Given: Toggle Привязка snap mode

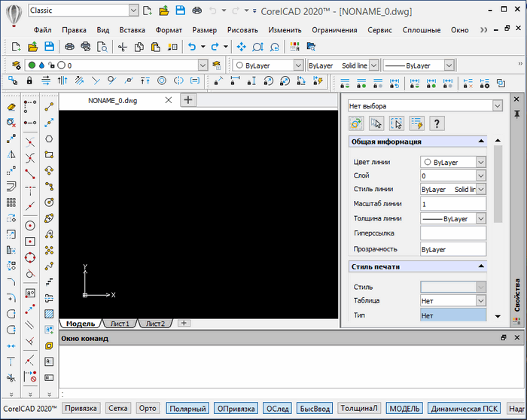Looking at the screenshot, I should [81, 408].
